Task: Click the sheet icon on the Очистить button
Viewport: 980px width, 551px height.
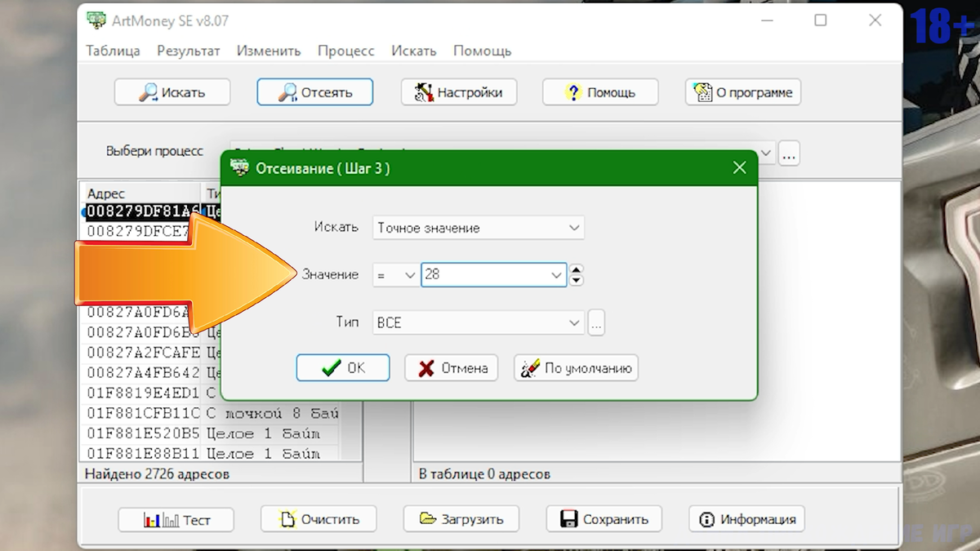Action: point(287,518)
